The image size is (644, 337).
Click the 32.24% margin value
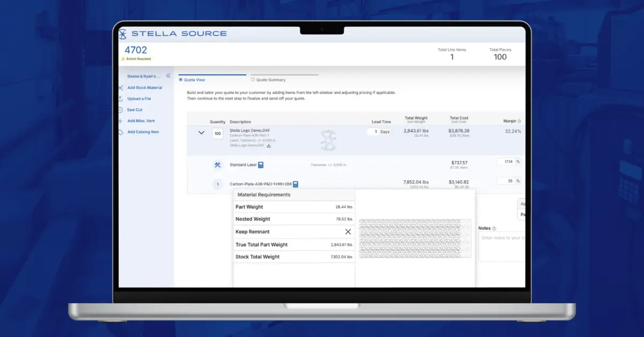pyautogui.click(x=513, y=131)
